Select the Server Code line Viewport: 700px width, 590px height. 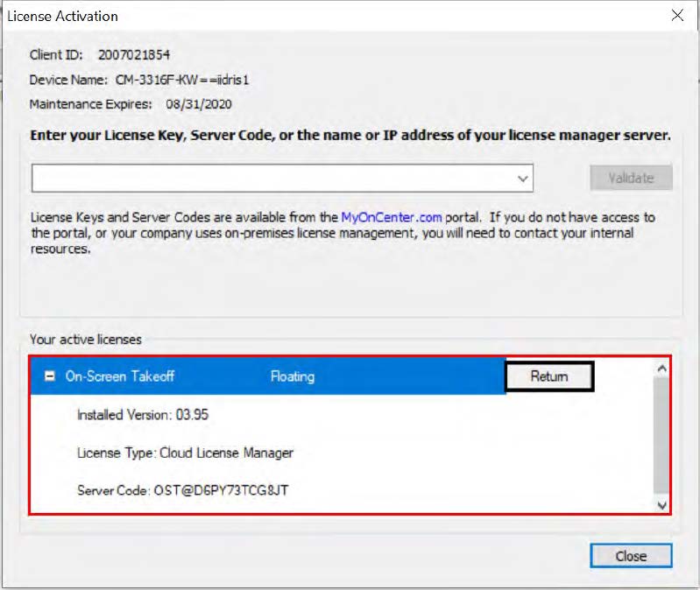(182, 489)
